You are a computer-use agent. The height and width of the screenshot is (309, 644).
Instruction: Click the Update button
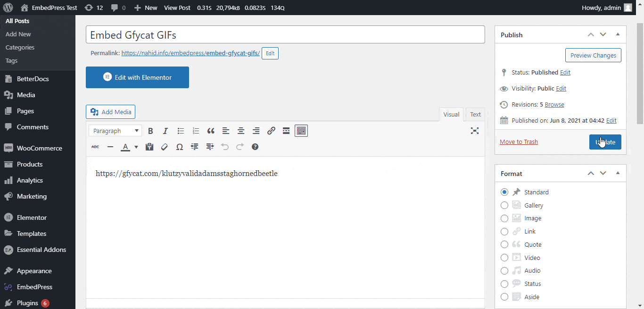[x=605, y=142]
